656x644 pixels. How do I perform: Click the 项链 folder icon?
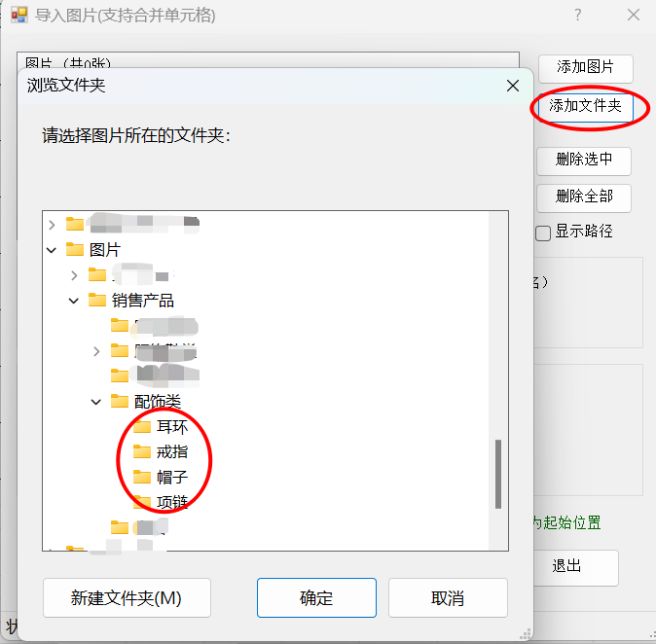click(x=142, y=502)
